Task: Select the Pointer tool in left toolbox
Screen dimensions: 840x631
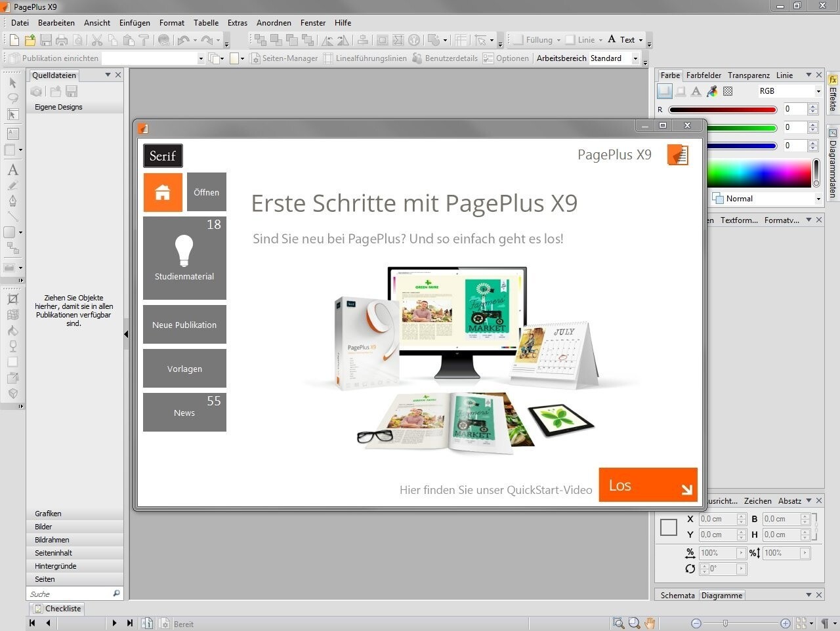Action: click(x=12, y=83)
